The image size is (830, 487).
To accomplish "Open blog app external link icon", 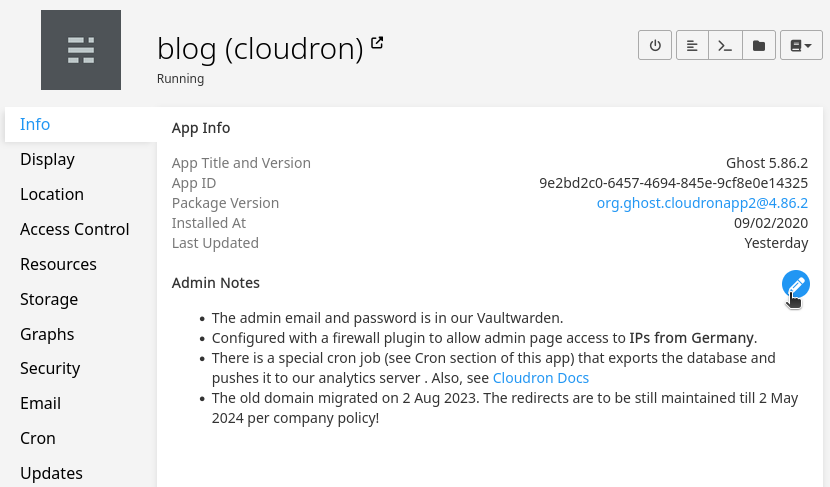I will [x=377, y=43].
